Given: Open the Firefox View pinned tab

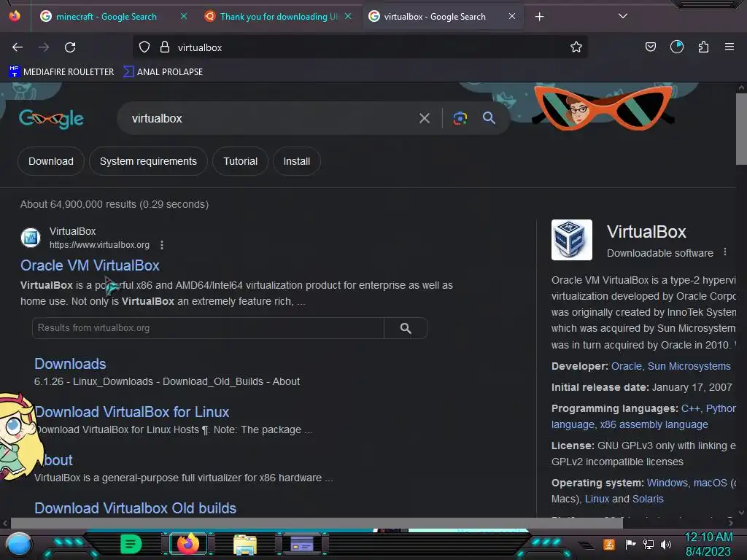Looking at the screenshot, I should pos(15,16).
